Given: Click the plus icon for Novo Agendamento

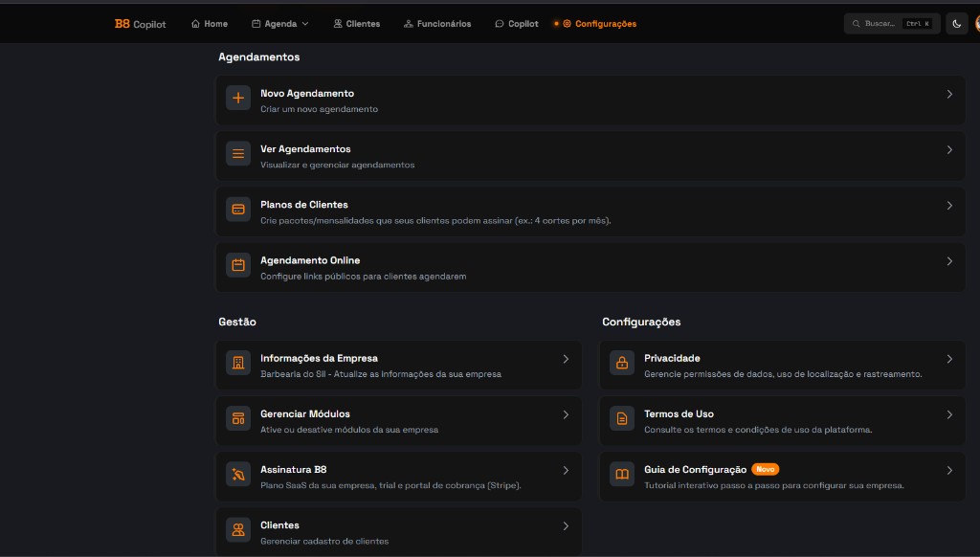Looking at the screenshot, I should [237, 98].
